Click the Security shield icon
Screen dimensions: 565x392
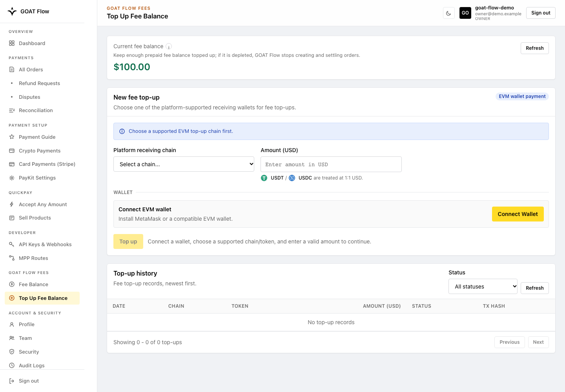click(12, 352)
